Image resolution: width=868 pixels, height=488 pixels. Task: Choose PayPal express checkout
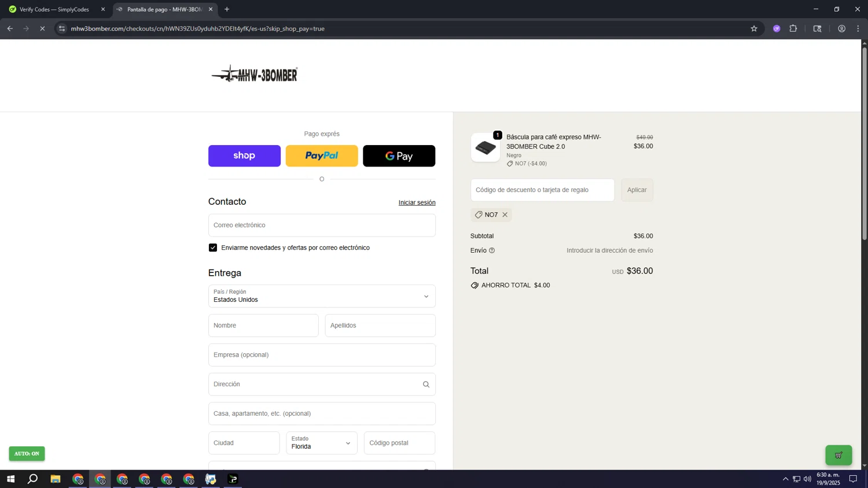click(322, 156)
